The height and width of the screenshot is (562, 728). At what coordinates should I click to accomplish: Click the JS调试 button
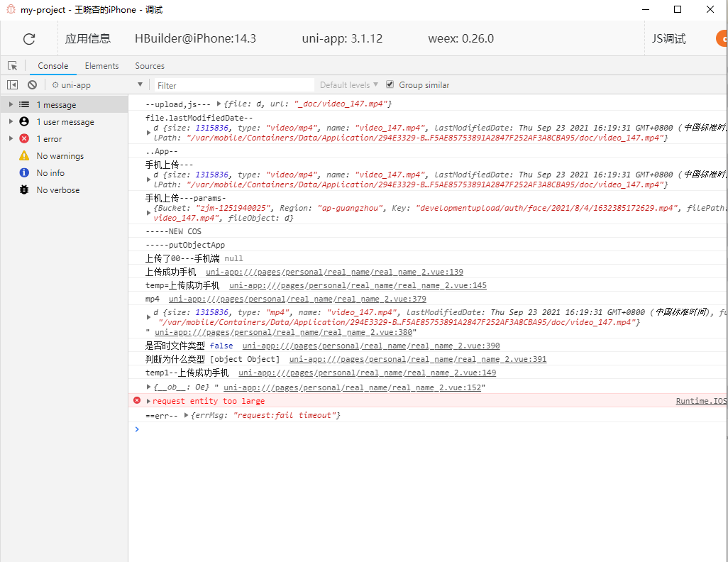pos(668,39)
